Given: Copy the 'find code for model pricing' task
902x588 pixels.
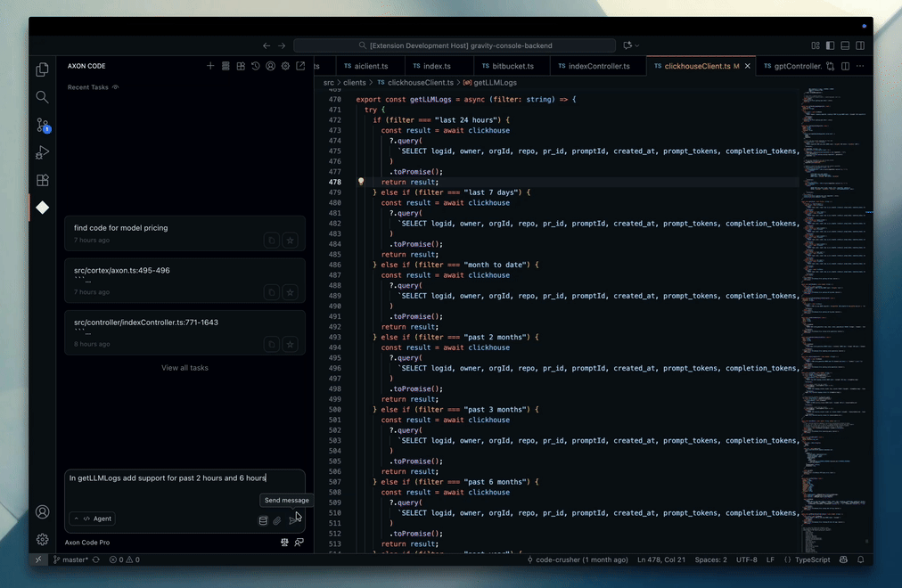Looking at the screenshot, I should pyautogui.click(x=272, y=241).
